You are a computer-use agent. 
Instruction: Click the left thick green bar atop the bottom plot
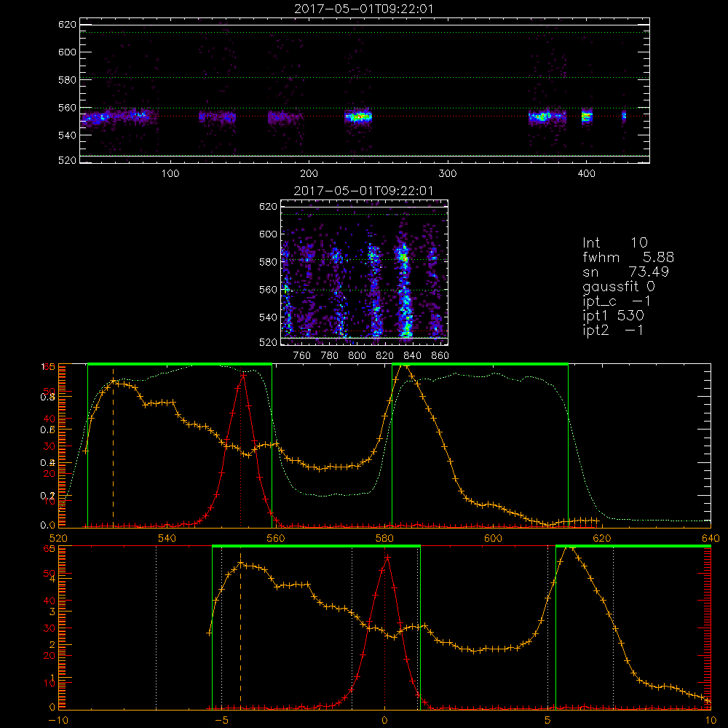tap(316, 546)
